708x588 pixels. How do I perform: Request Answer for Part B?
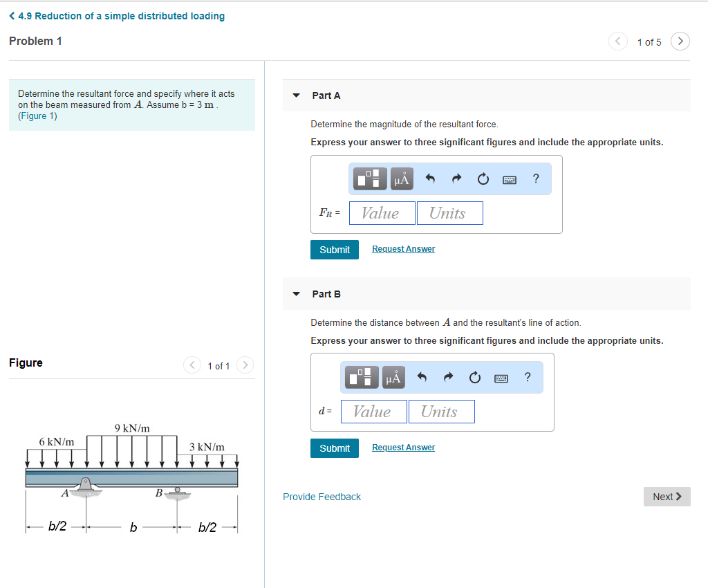[x=403, y=447]
